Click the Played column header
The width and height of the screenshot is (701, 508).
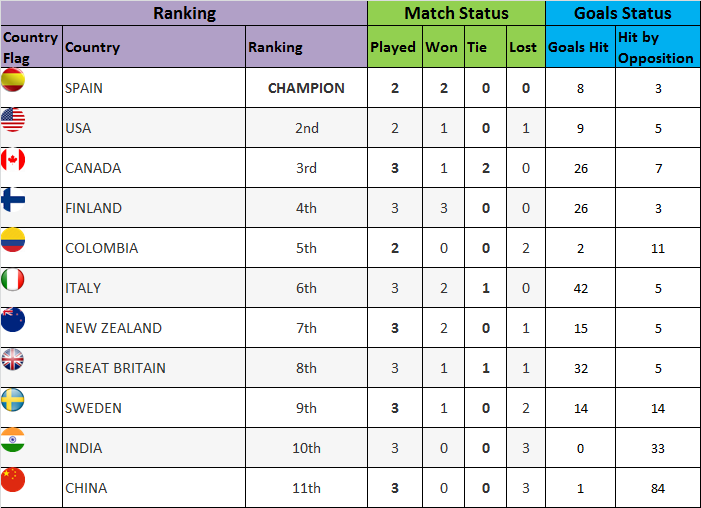coord(393,47)
